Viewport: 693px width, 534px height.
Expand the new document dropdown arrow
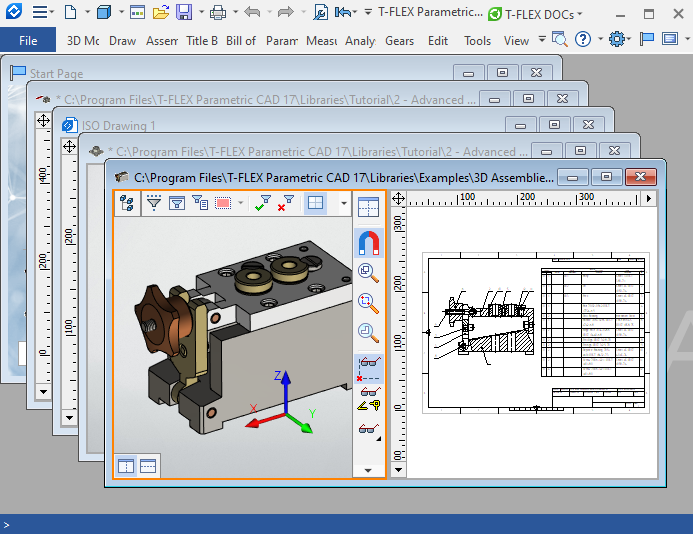click(87, 12)
